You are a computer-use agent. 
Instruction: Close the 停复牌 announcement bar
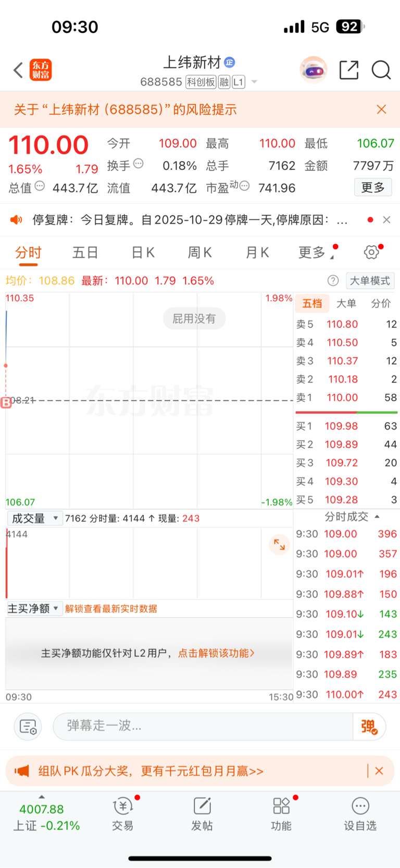point(386,219)
